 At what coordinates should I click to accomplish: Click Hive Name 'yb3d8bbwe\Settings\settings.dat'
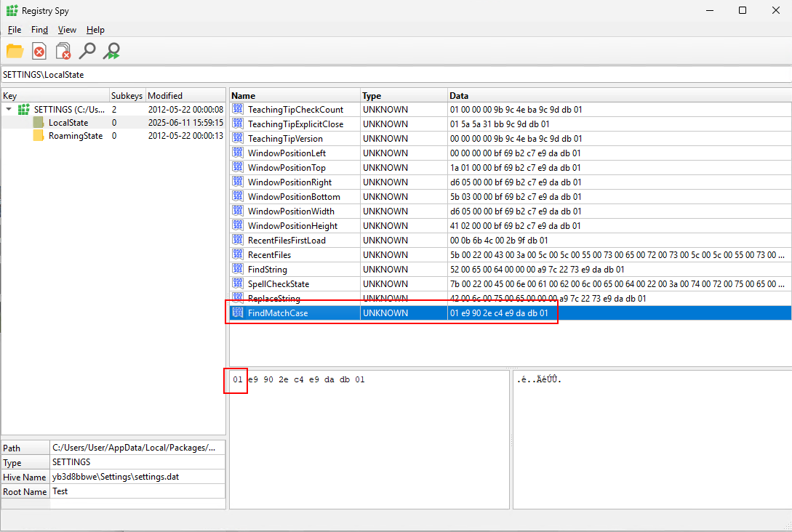pyautogui.click(x=116, y=477)
